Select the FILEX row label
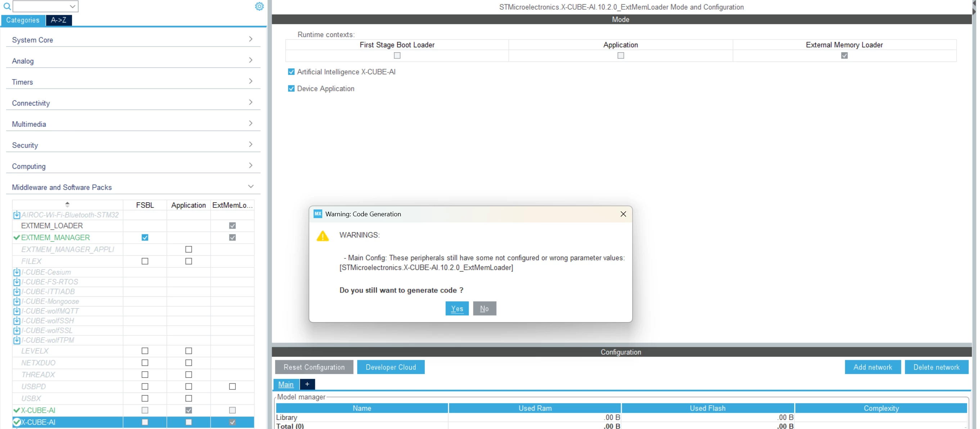 (x=31, y=261)
